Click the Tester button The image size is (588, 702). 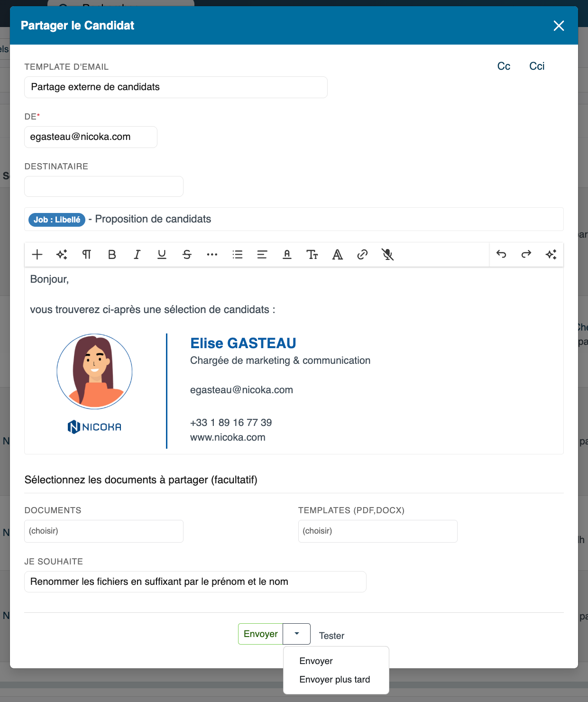pos(331,636)
